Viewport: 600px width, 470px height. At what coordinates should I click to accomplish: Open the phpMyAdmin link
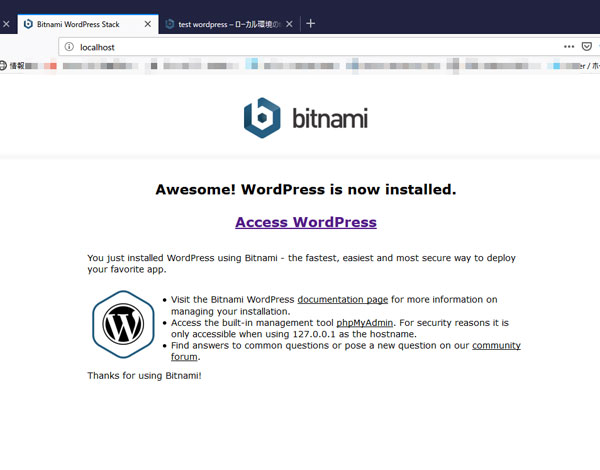tap(364, 323)
